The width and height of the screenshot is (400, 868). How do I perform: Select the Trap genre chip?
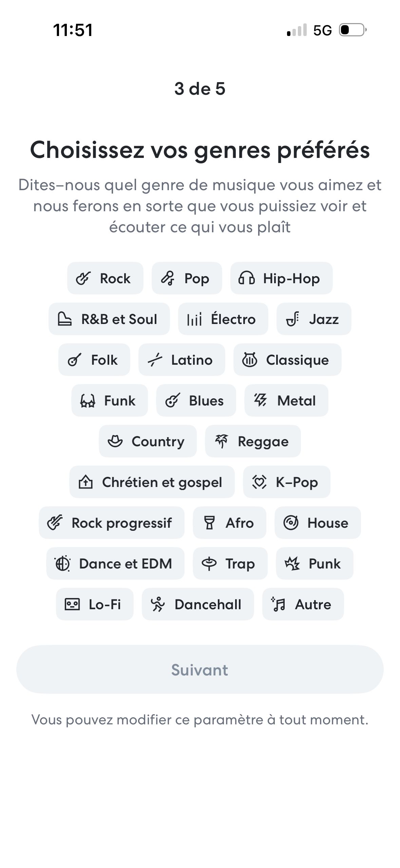230,563
